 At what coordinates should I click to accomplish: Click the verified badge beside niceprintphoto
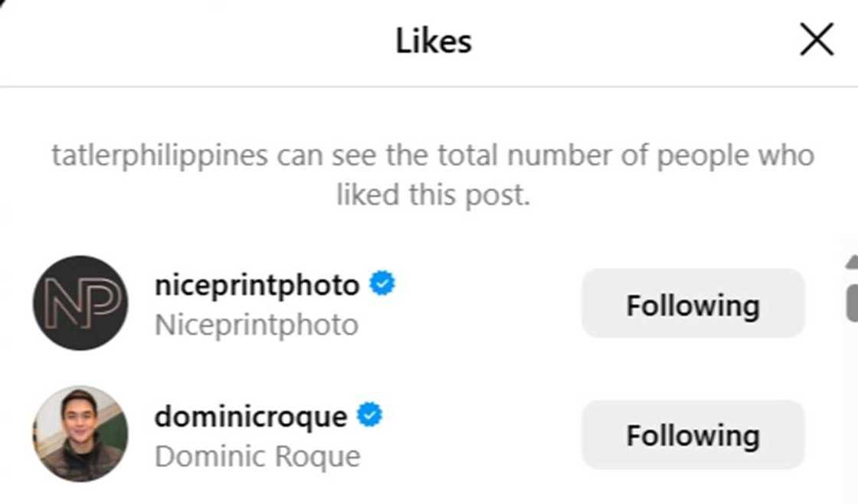382,284
